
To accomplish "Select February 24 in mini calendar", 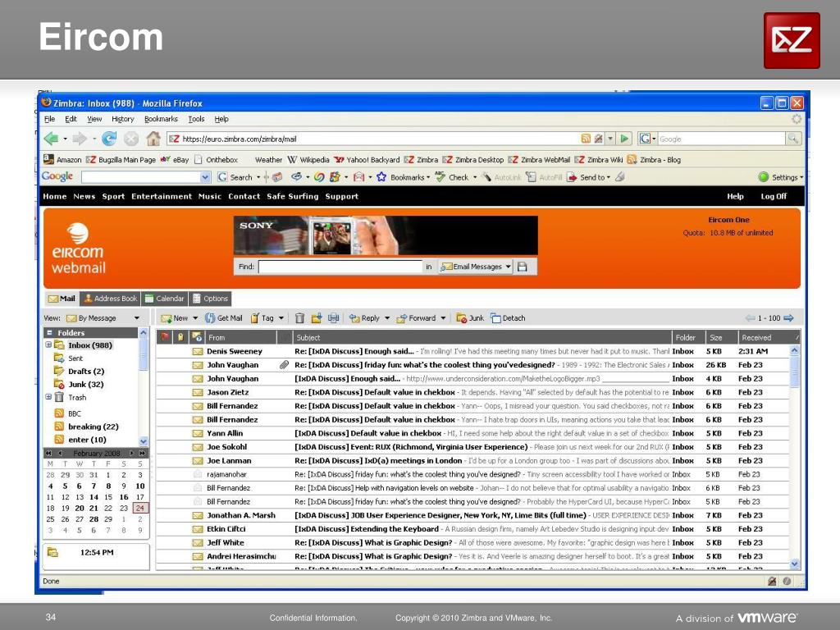I will 139,508.
